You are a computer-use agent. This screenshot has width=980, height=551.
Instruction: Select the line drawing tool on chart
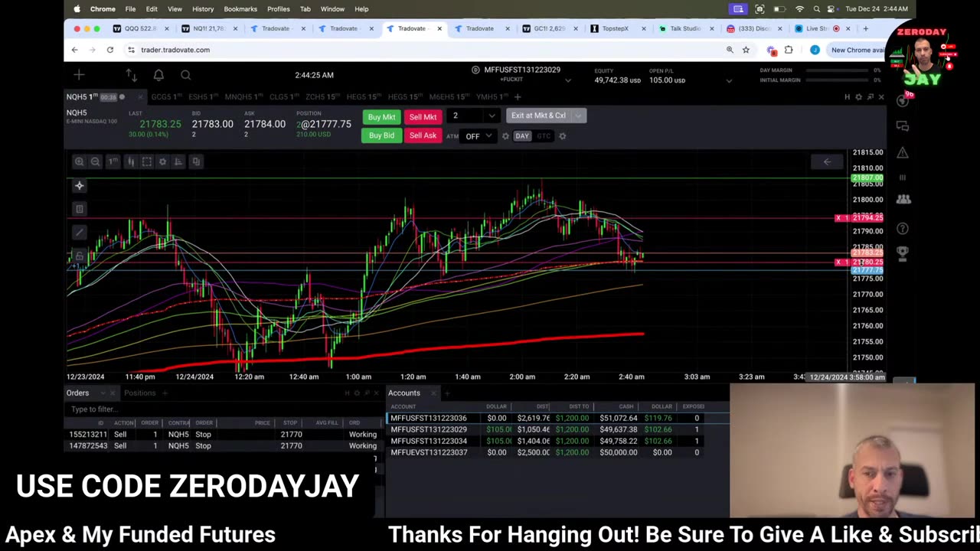tap(79, 233)
